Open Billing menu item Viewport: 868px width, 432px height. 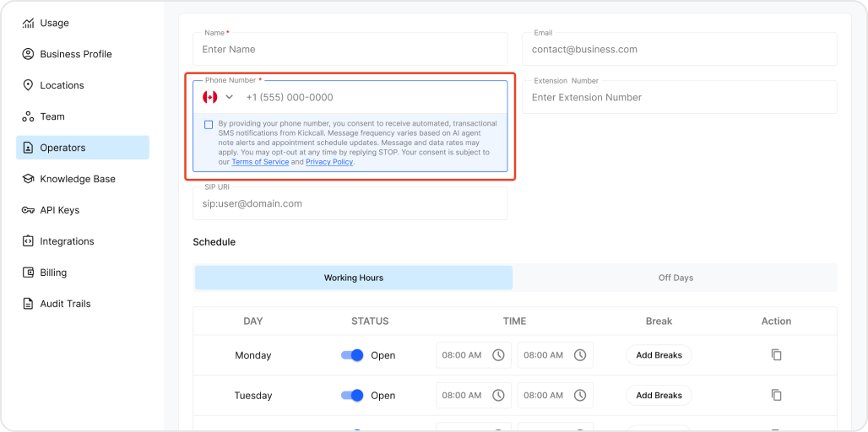(83, 273)
